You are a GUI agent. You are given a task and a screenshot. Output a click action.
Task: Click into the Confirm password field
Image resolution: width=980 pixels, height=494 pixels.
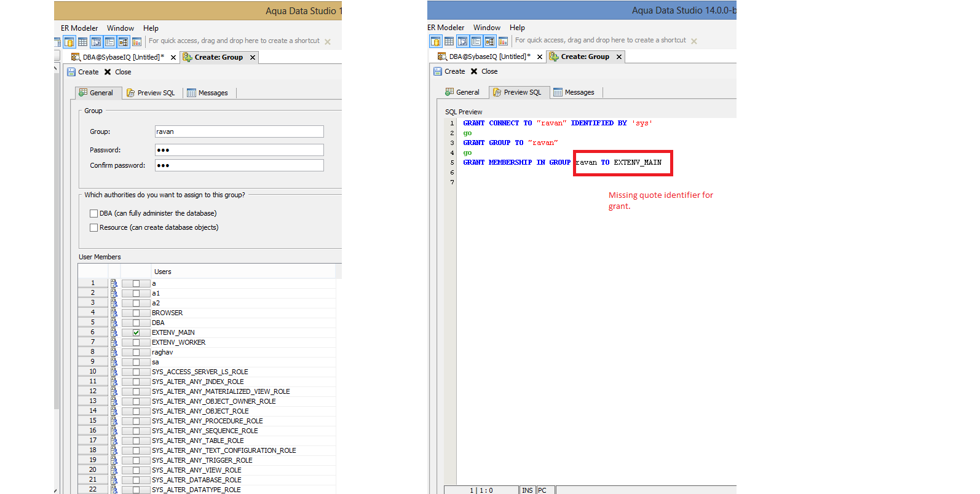pos(239,165)
